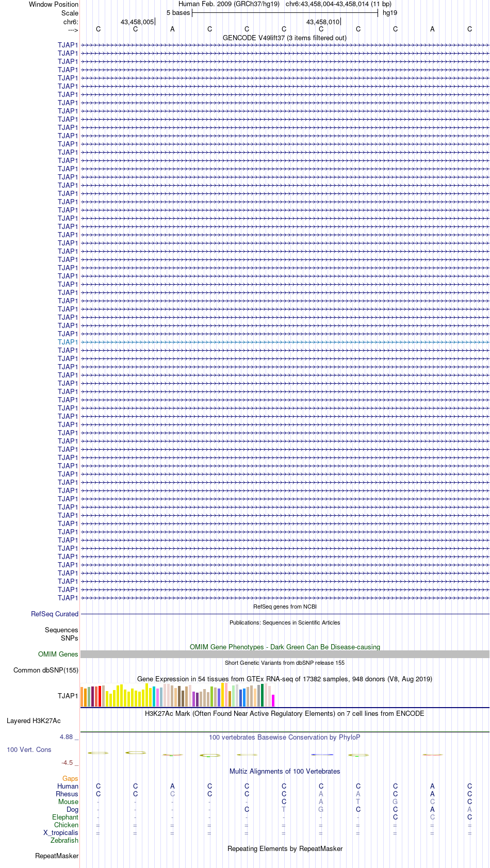Click the Human Feb. 2009 (GRCh37/hg19) title

tap(229, 4)
